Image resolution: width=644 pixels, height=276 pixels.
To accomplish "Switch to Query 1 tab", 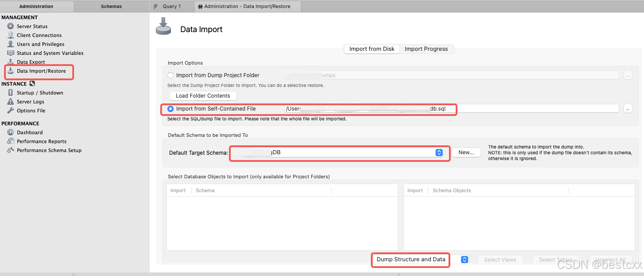I will click(x=172, y=6).
